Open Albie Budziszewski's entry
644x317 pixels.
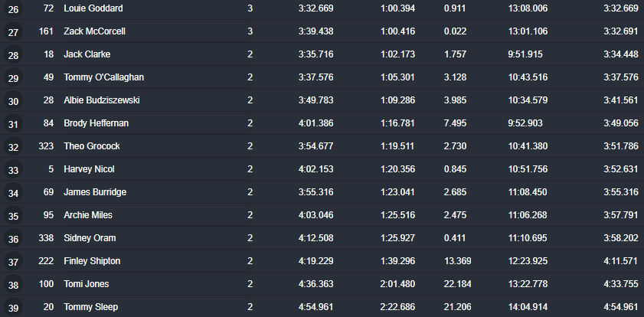pyautogui.click(x=101, y=100)
